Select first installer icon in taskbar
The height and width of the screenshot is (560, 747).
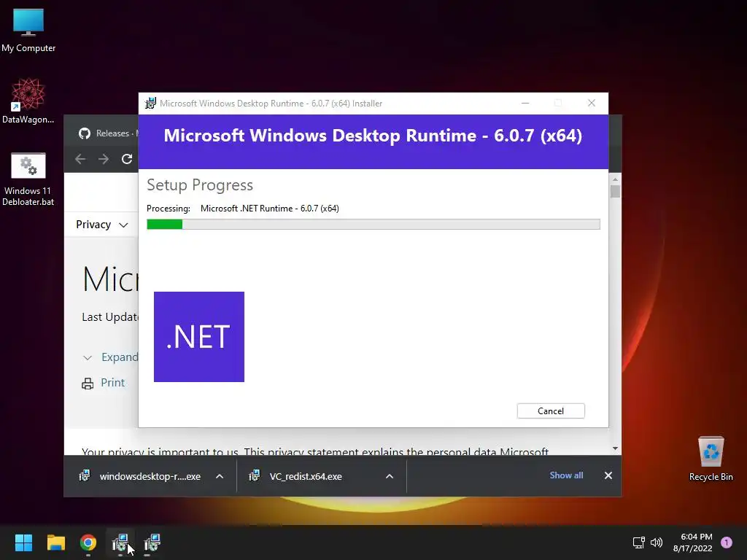point(120,542)
